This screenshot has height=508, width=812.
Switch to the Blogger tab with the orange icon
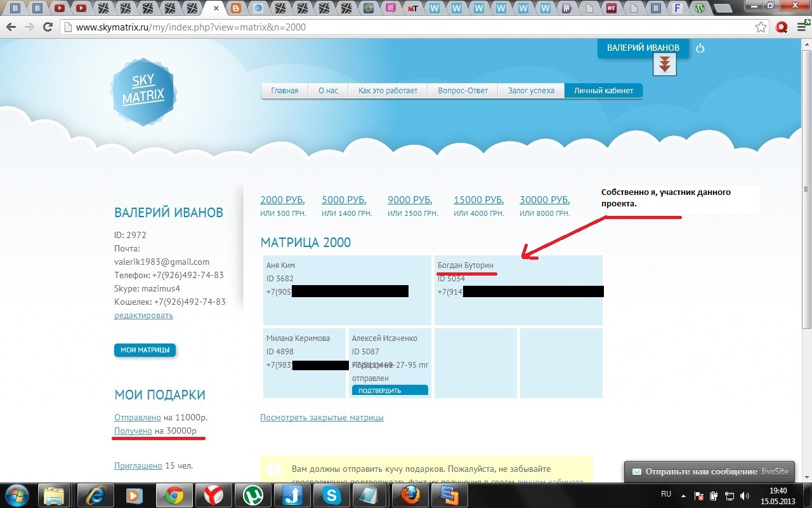(x=237, y=8)
